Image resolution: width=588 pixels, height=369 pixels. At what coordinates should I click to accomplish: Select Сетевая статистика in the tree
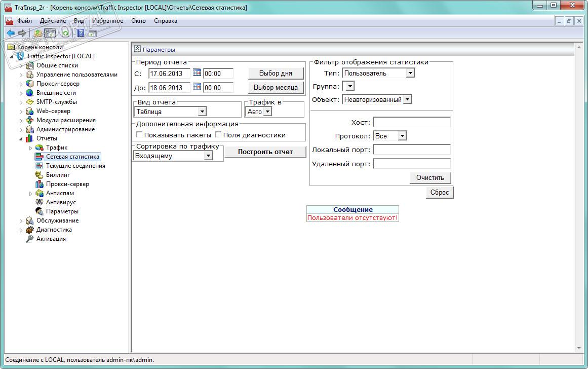(72, 157)
